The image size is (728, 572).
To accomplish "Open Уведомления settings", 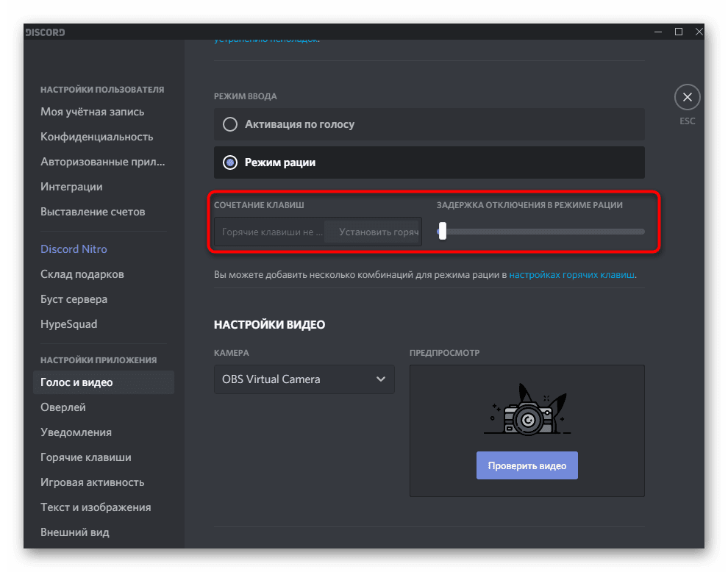I will click(76, 432).
